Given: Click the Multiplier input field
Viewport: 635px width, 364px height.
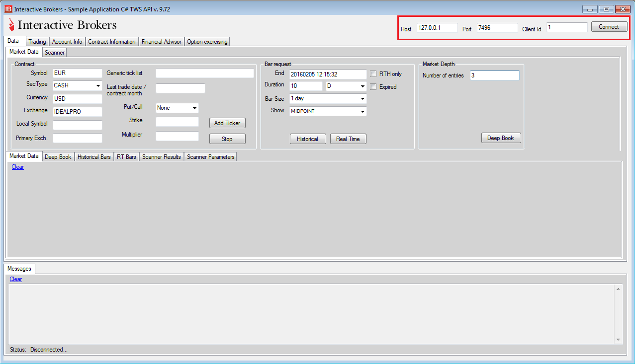Looking at the screenshot, I should point(177,136).
